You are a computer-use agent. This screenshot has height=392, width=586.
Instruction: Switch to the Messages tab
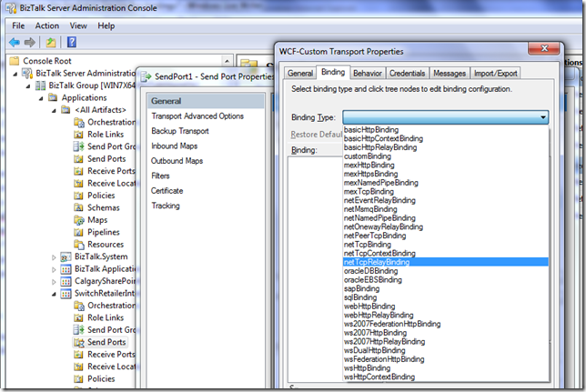click(450, 74)
